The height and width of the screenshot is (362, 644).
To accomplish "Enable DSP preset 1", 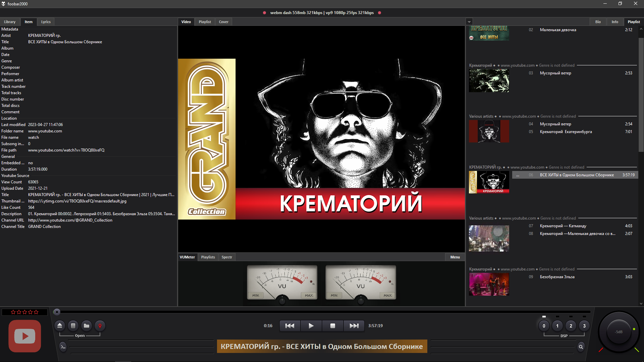I will coord(557,325).
